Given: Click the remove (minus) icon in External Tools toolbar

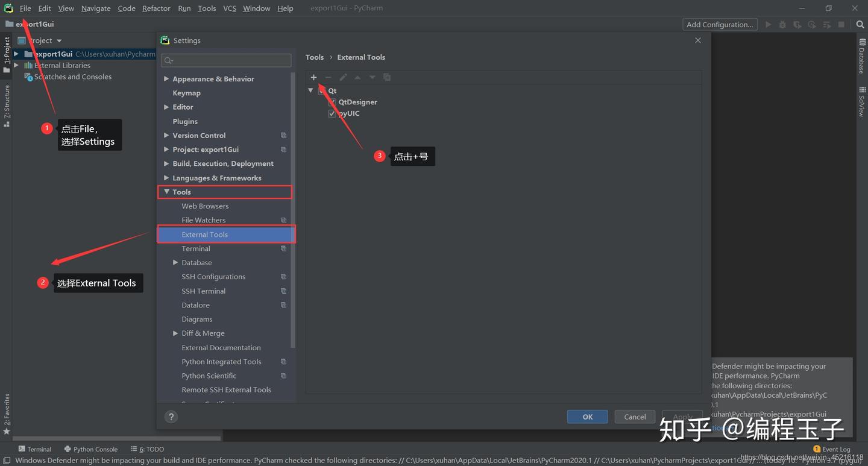Looking at the screenshot, I should [x=328, y=77].
